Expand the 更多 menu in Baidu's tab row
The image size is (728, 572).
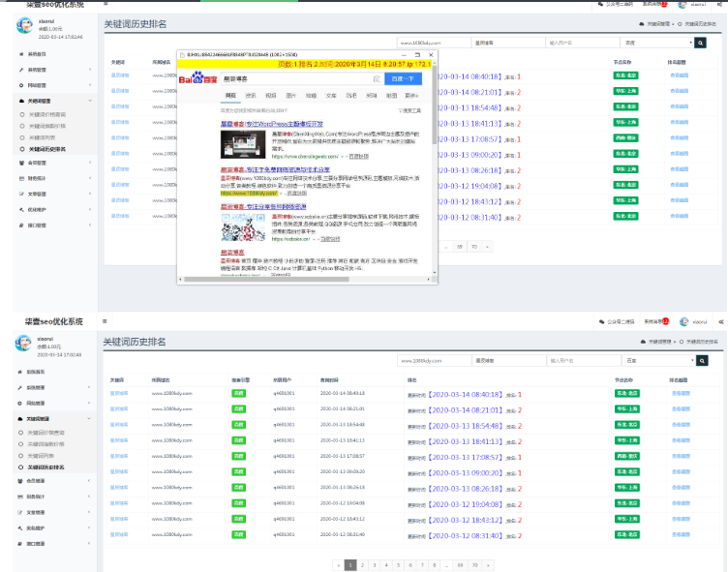click(411, 96)
